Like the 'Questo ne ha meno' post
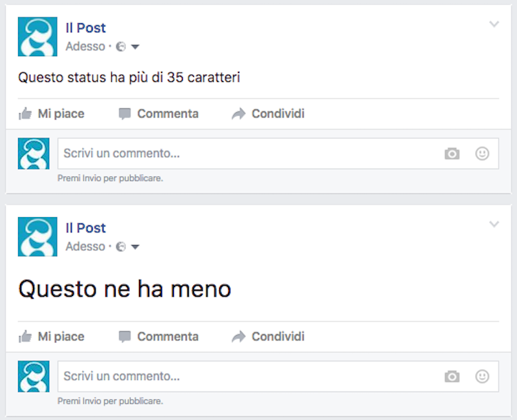 (x=52, y=337)
